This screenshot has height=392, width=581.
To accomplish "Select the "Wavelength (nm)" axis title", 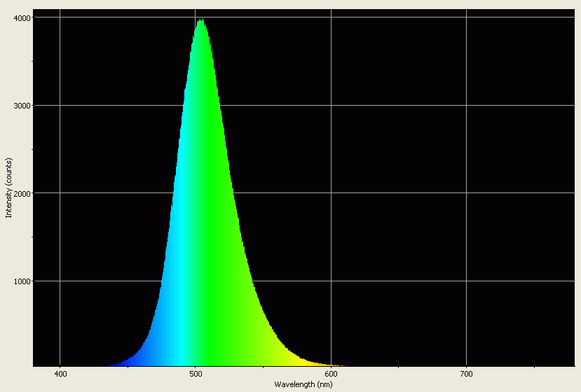I will pyautogui.click(x=303, y=385).
